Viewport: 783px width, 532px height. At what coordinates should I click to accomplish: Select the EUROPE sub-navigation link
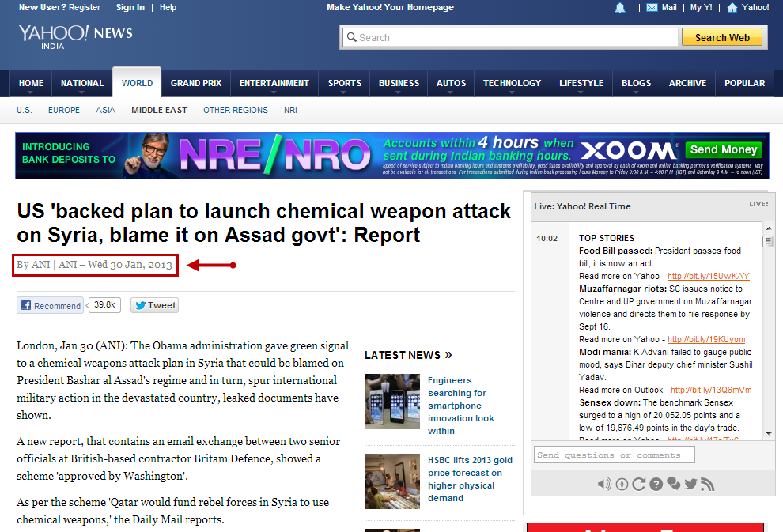click(64, 110)
